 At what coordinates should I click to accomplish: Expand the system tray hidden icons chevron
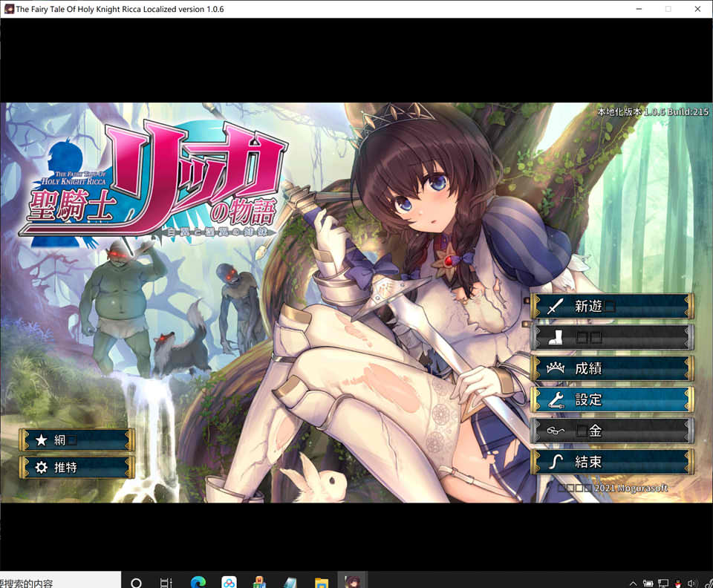[633, 583]
